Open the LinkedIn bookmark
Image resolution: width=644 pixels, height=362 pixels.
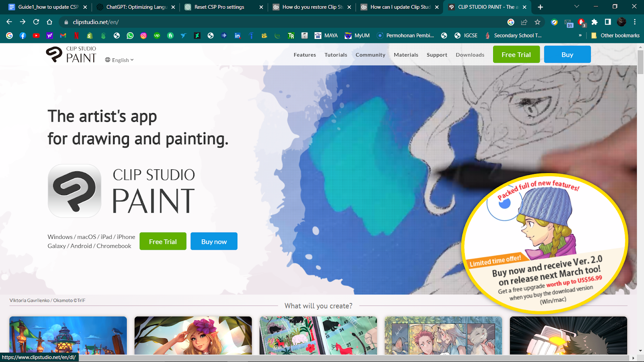(237, 35)
